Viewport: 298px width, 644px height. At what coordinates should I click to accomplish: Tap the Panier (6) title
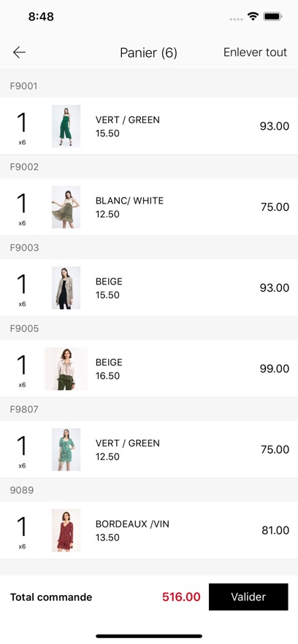148,53
